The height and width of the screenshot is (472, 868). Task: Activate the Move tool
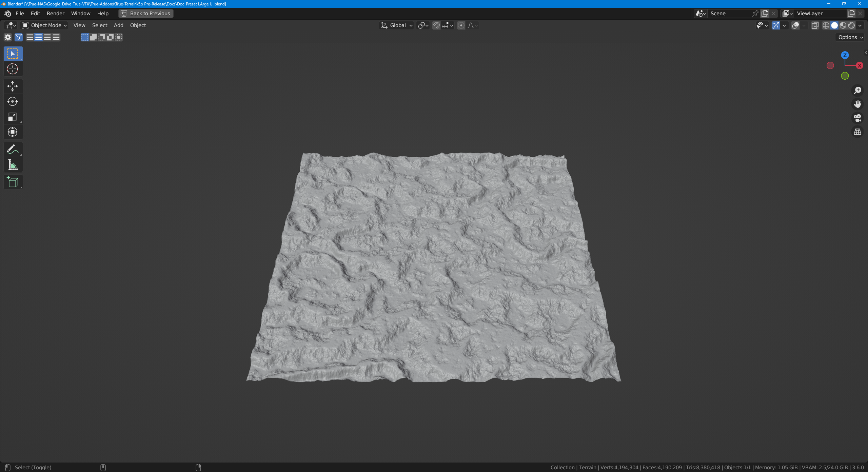[13, 86]
